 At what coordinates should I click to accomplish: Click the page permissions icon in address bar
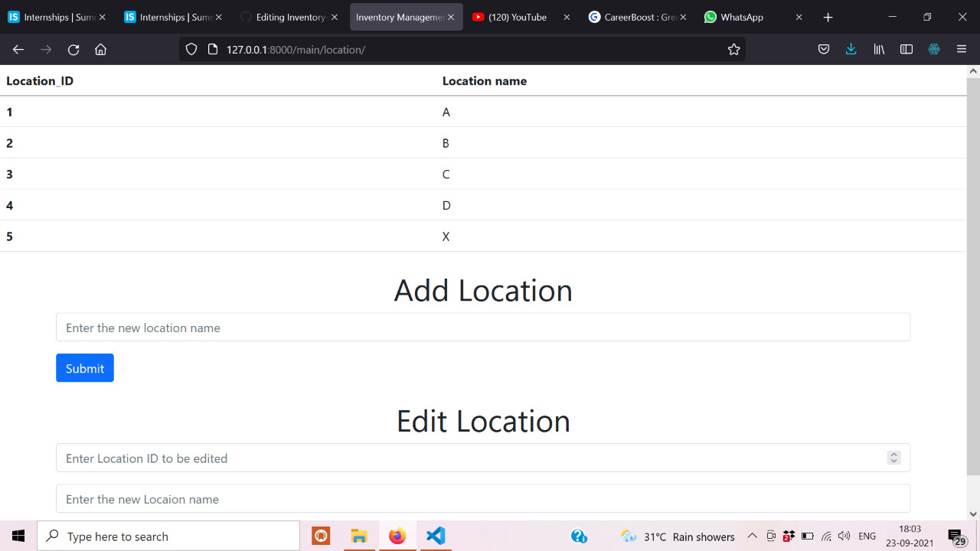pyautogui.click(x=213, y=49)
